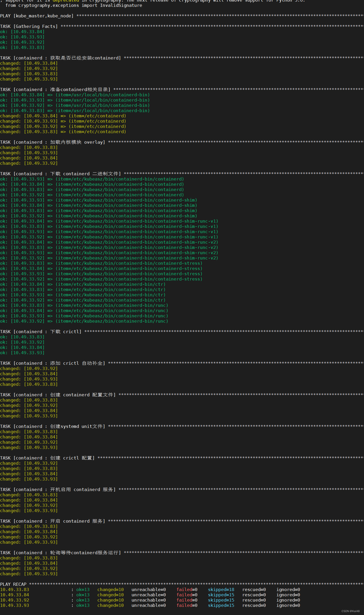Select 10.49.33.83 containerd-bin/containerd-shim item line

click(x=99, y=211)
